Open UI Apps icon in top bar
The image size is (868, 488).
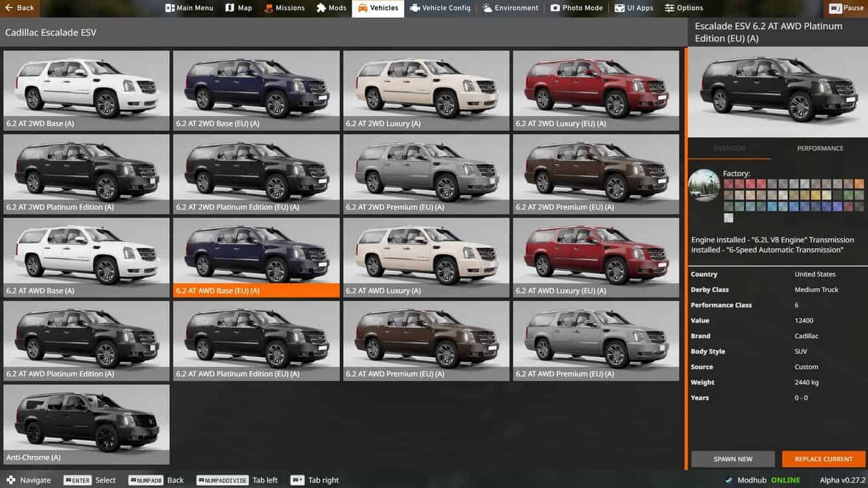pyautogui.click(x=619, y=8)
